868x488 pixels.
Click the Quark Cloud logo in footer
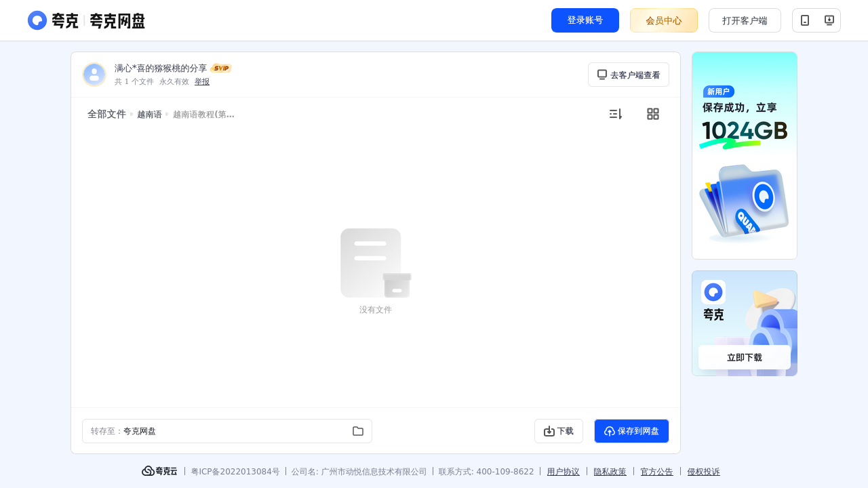click(x=159, y=471)
